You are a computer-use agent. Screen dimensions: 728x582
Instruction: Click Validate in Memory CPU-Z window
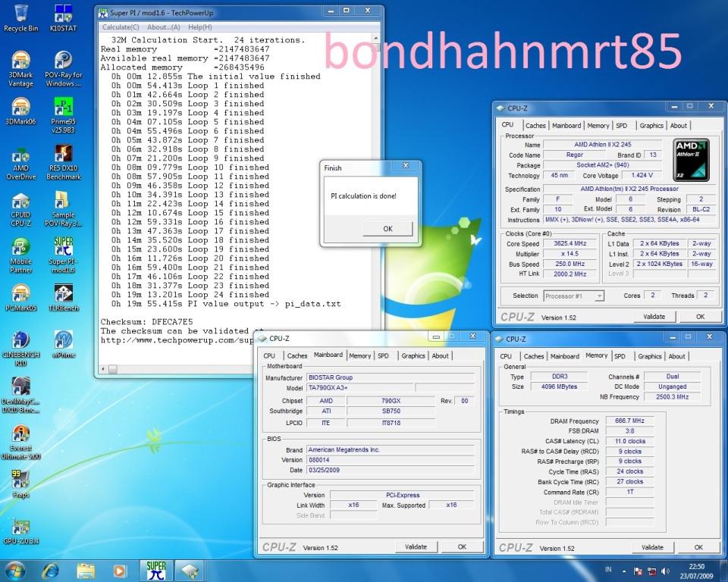(x=652, y=547)
